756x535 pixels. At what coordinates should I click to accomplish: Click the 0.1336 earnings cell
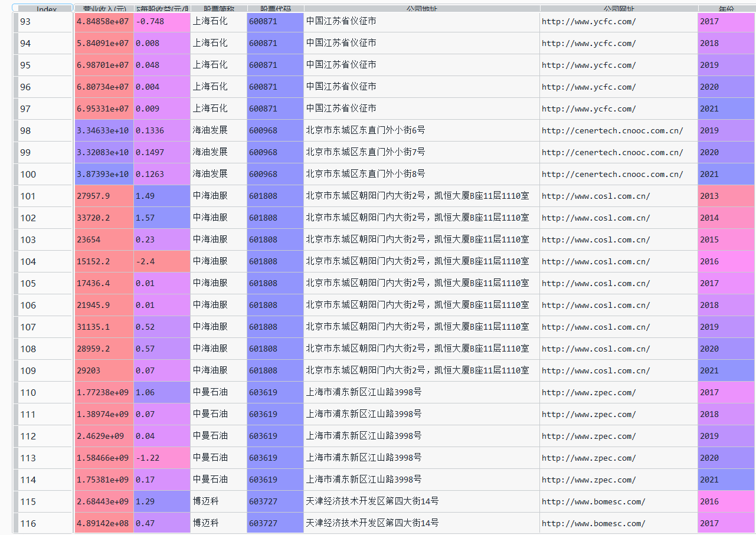point(162,130)
